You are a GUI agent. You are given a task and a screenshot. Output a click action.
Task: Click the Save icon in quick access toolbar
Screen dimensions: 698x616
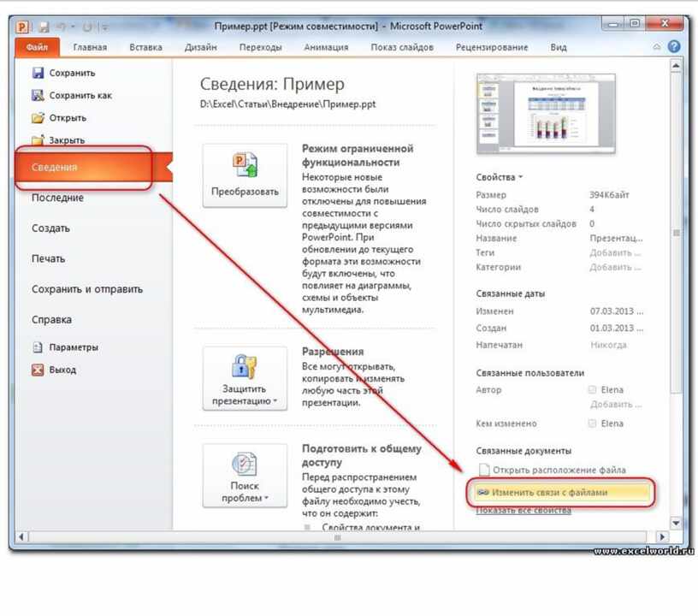tap(44, 27)
